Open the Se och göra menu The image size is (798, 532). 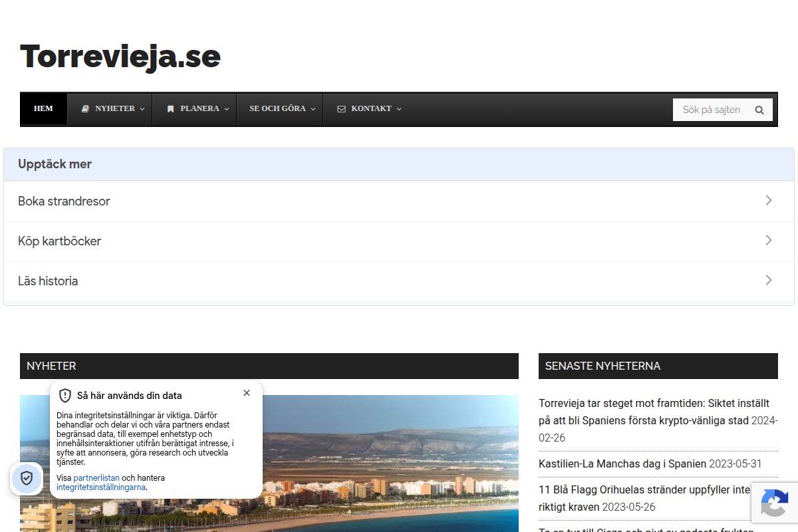(280, 108)
